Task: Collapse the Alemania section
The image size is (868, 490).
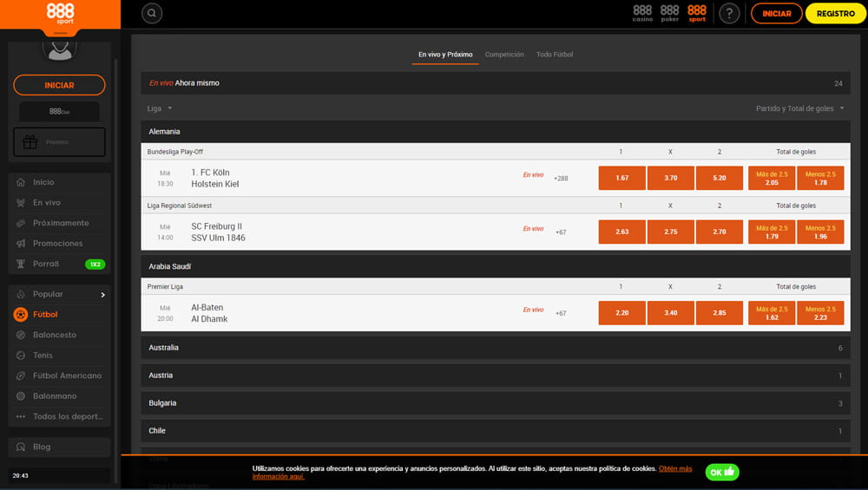Action: (496, 132)
